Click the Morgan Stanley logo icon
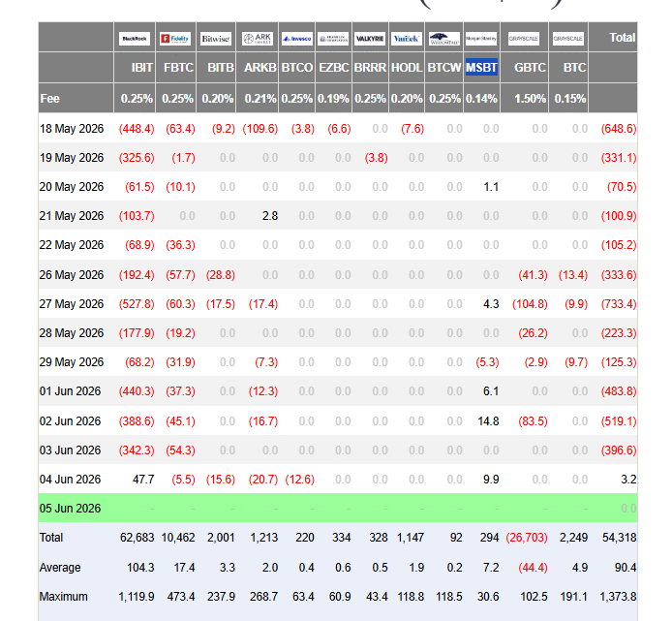Image resolution: width=672 pixels, height=621 pixels. (x=481, y=39)
